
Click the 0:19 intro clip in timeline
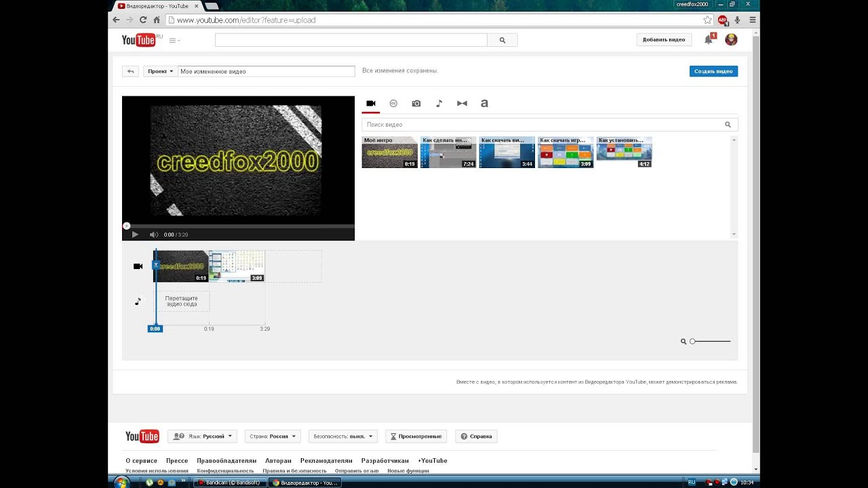pyautogui.click(x=181, y=266)
